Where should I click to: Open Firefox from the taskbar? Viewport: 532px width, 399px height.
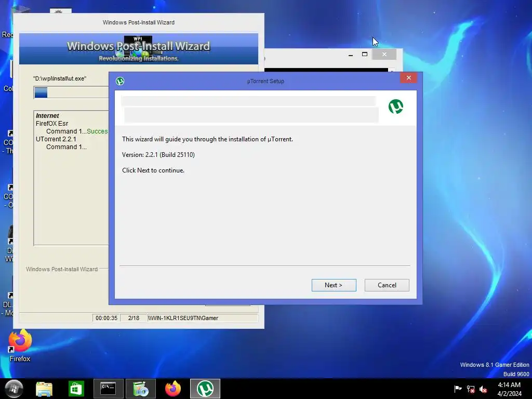click(172, 389)
